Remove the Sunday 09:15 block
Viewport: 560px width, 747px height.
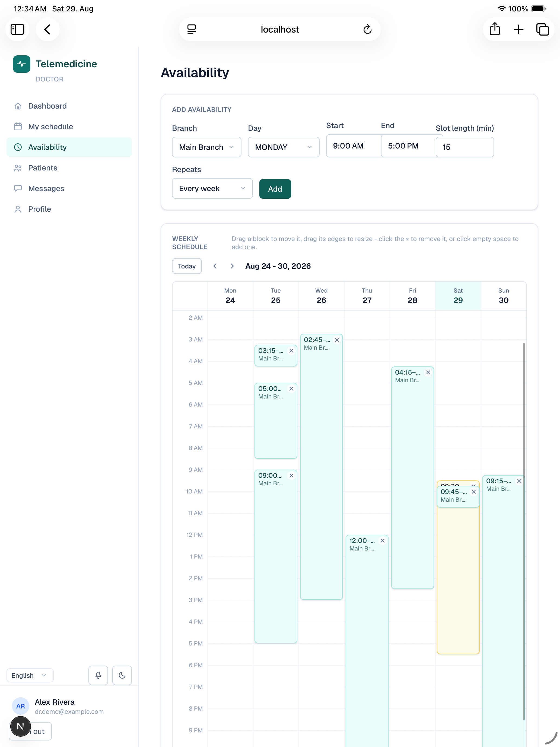click(519, 481)
